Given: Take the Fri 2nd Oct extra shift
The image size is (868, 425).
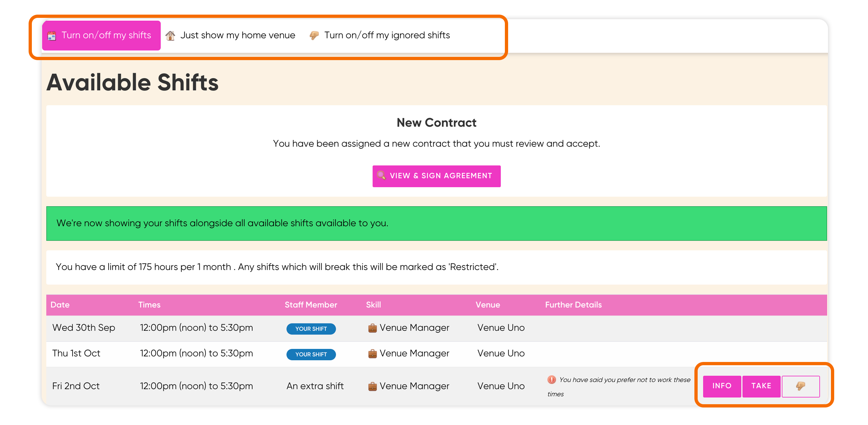Looking at the screenshot, I should tap(761, 386).
